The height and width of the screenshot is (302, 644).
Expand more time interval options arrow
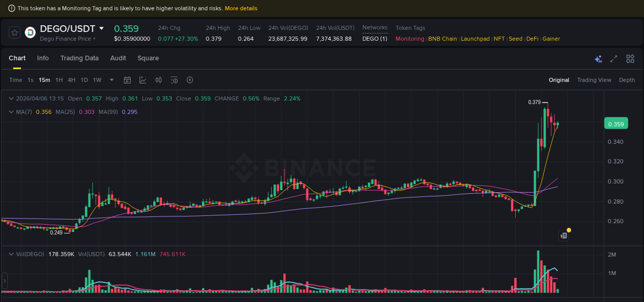[112, 80]
